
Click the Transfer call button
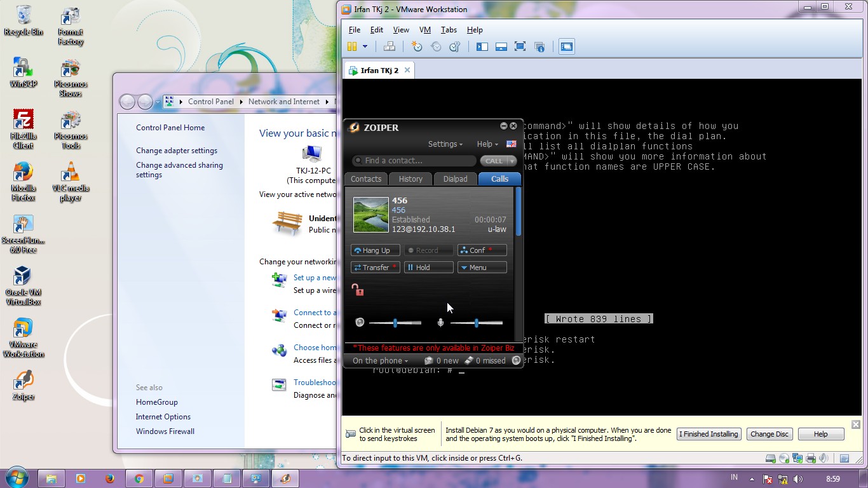[x=375, y=268]
